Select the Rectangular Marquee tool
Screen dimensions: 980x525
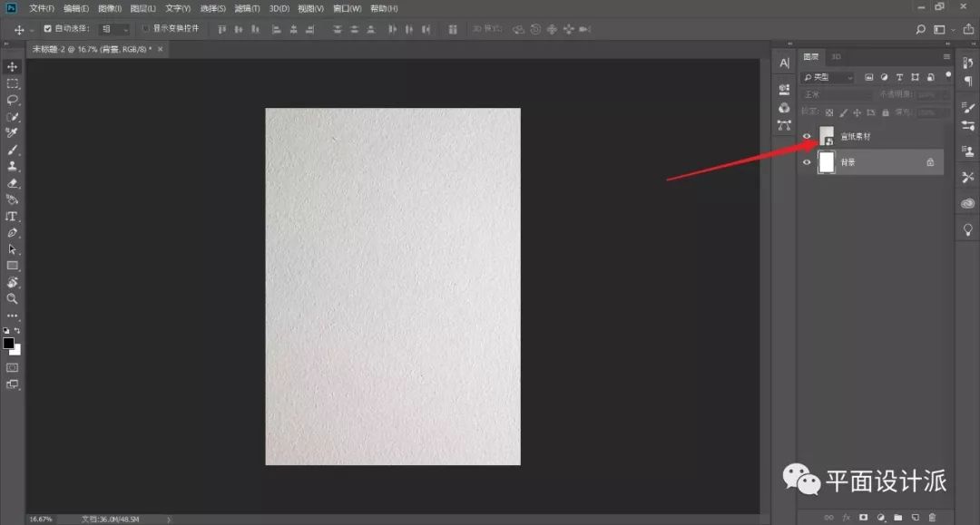click(13, 83)
